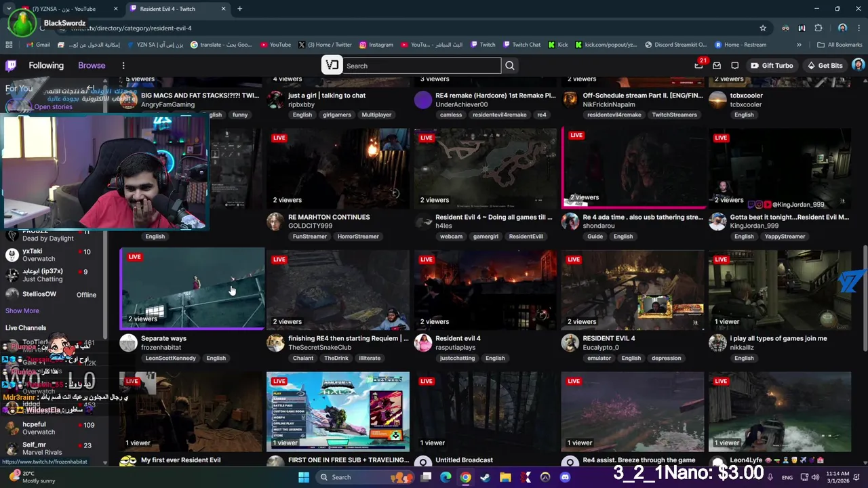Viewport: 868px width, 488px height.
Task: Expand hidden bookmarks chevron
Action: pyautogui.click(x=799, y=45)
